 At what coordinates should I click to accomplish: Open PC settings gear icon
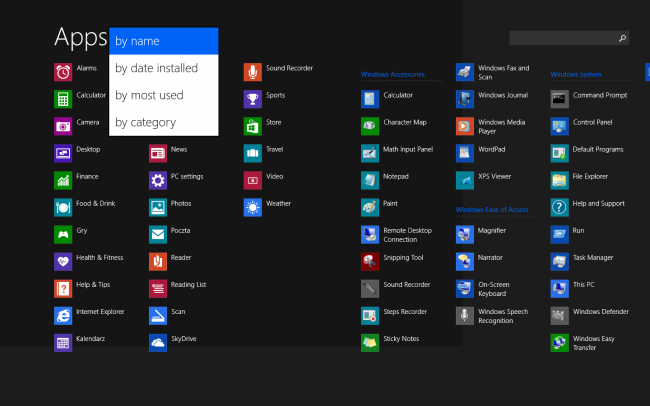click(158, 180)
